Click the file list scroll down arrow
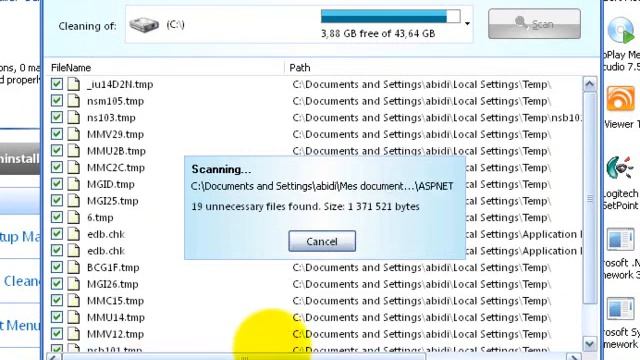 [589, 344]
